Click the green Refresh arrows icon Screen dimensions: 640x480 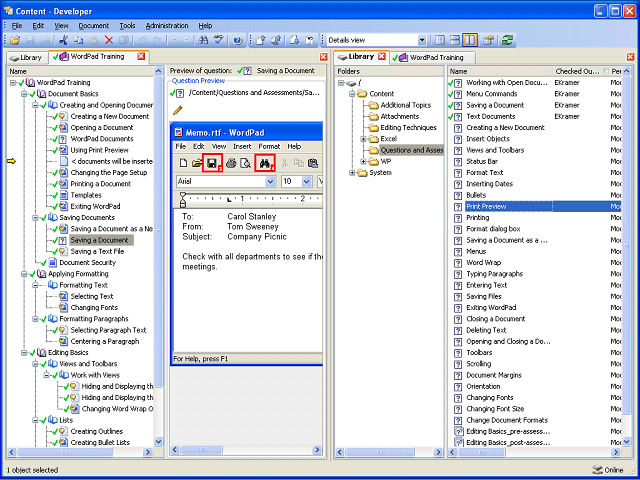(x=508, y=40)
